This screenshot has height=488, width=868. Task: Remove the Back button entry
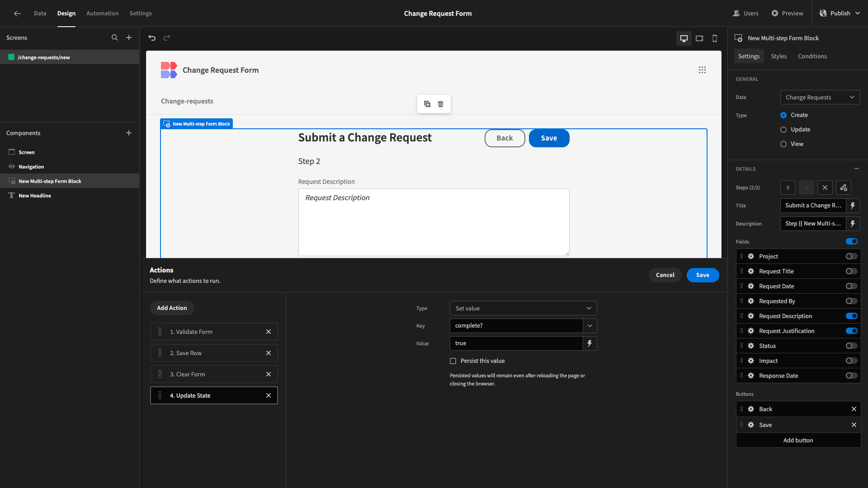point(854,409)
